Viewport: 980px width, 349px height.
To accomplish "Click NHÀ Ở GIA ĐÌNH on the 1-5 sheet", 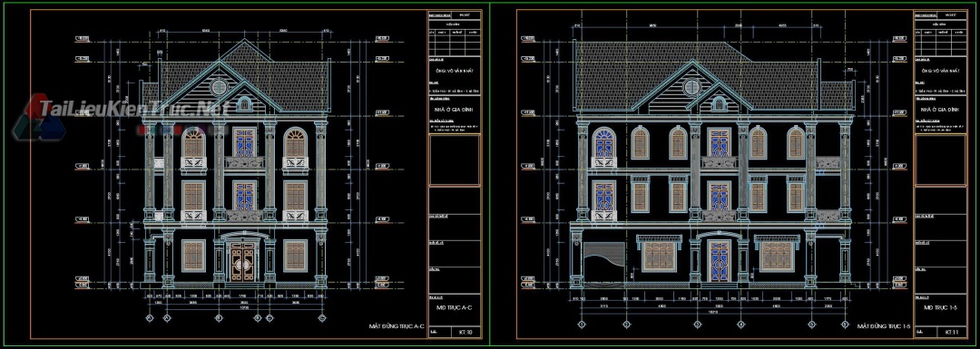I will click(x=941, y=109).
